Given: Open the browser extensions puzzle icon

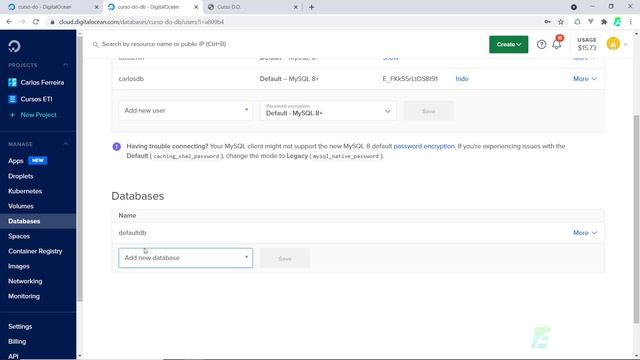Looking at the screenshot, I should pos(604,22).
